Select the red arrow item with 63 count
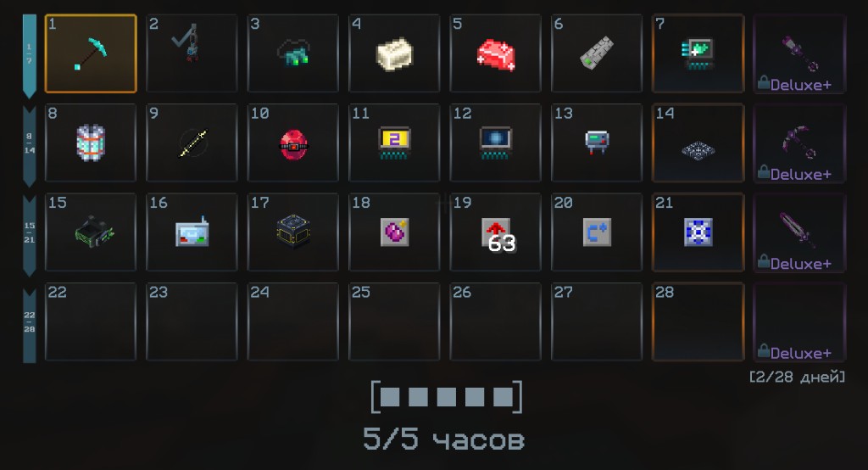This screenshot has width=868, height=470. [x=495, y=232]
